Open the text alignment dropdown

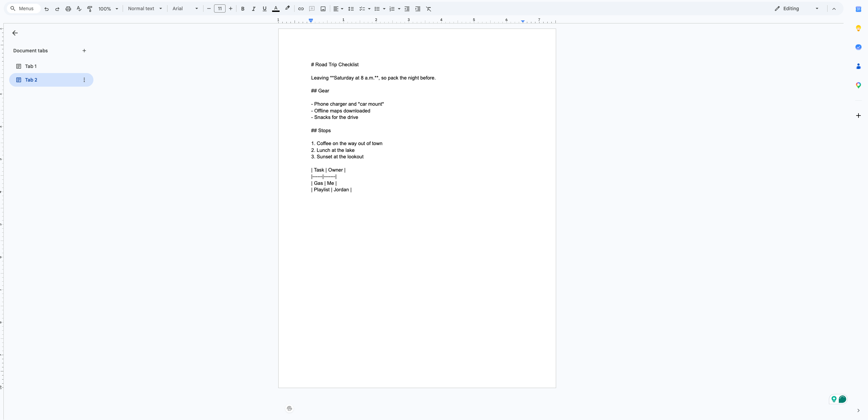click(338, 9)
